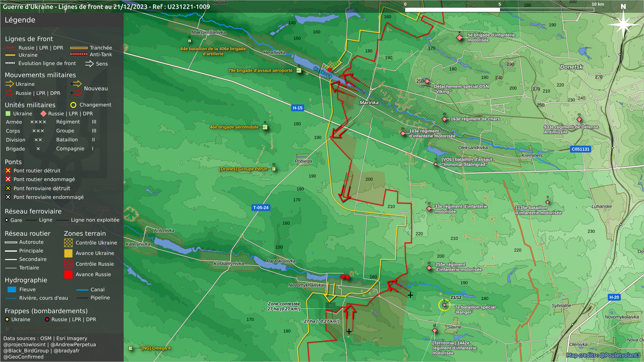Click the Pont routier détruit legend icon

click(8, 171)
